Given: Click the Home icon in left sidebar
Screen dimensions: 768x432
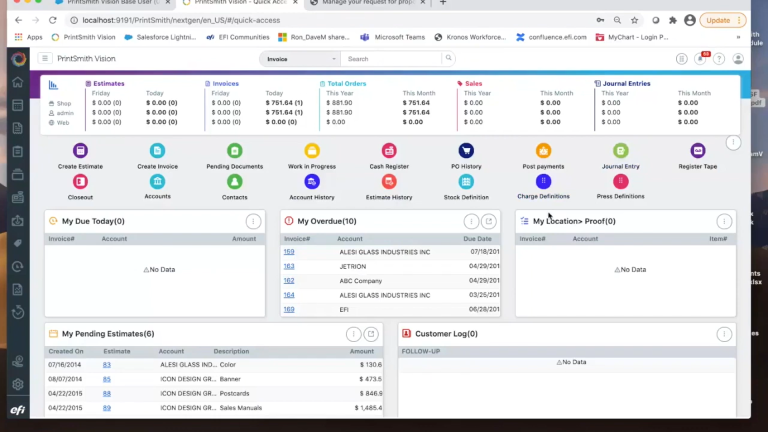Looking at the screenshot, I should 18,82.
